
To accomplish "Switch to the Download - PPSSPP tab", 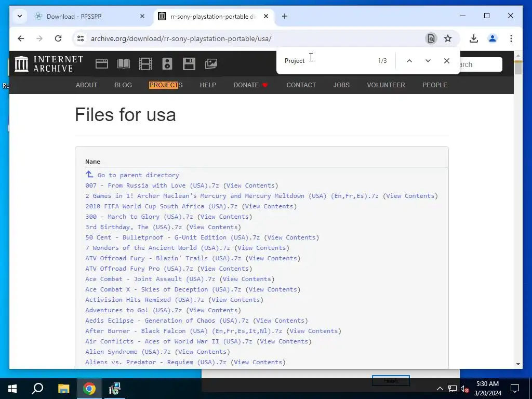I will [x=90, y=16].
